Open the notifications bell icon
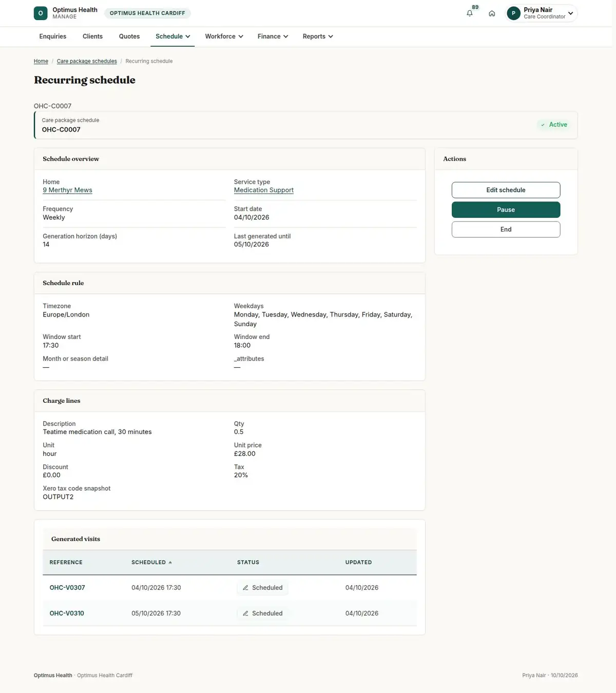616x693 pixels. point(469,13)
